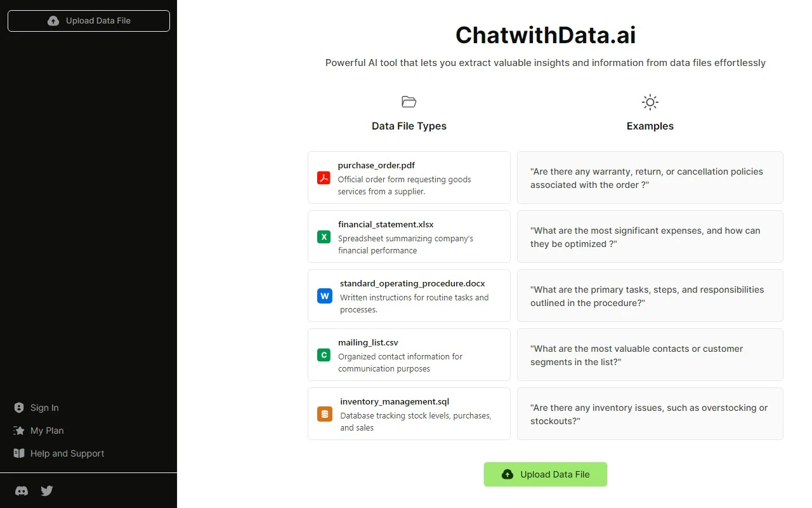The image size is (812, 508).
Task: Pick the inventory issues example question
Action: click(x=650, y=414)
